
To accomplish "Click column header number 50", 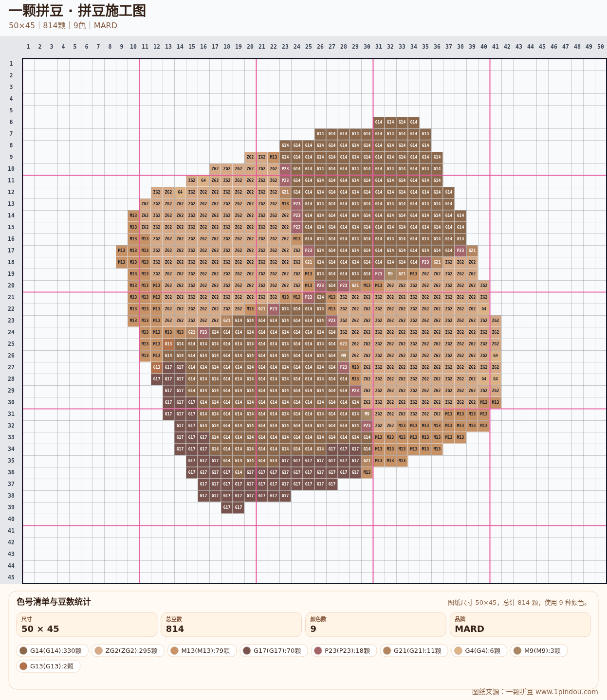I will (x=601, y=47).
